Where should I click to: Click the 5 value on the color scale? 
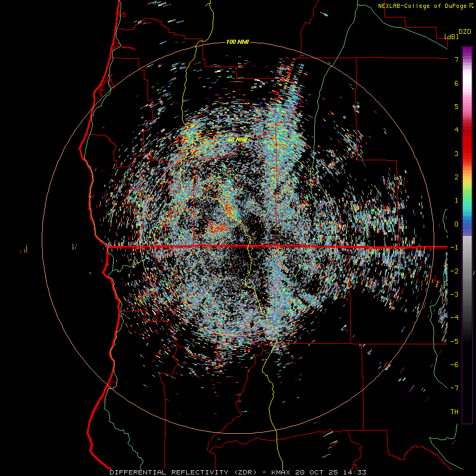pyautogui.click(x=456, y=106)
